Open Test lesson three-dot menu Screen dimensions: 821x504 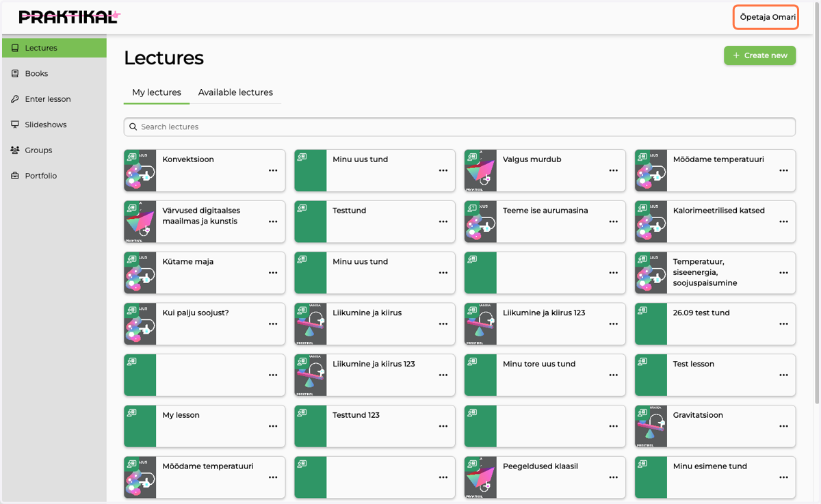(783, 375)
